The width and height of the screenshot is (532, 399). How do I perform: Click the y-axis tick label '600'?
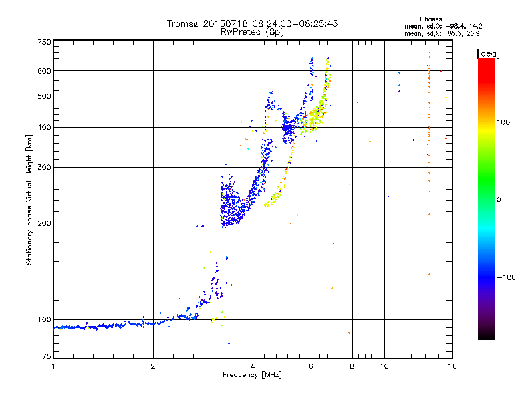tap(44, 71)
